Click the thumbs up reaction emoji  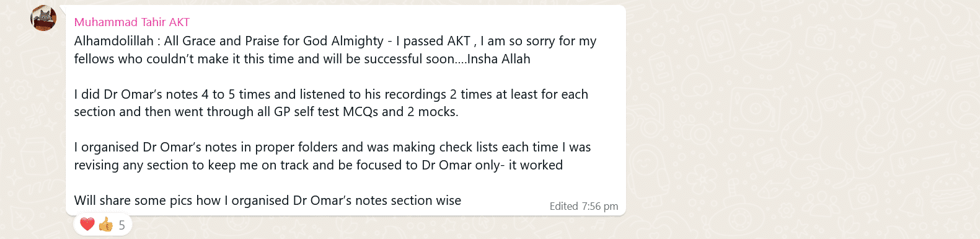pyautogui.click(x=106, y=224)
